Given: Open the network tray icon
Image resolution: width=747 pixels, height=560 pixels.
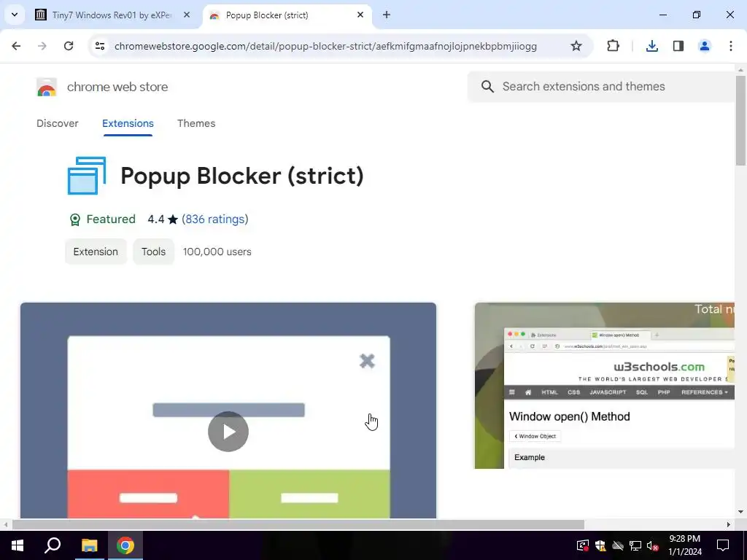Looking at the screenshot, I should tap(635, 545).
